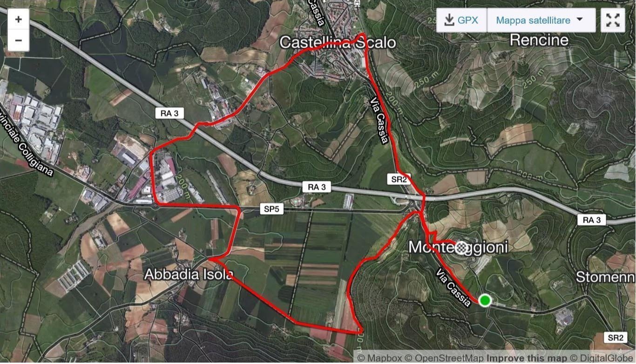Click the download arrow icon beside GPX
636x364 pixels.
point(449,20)
